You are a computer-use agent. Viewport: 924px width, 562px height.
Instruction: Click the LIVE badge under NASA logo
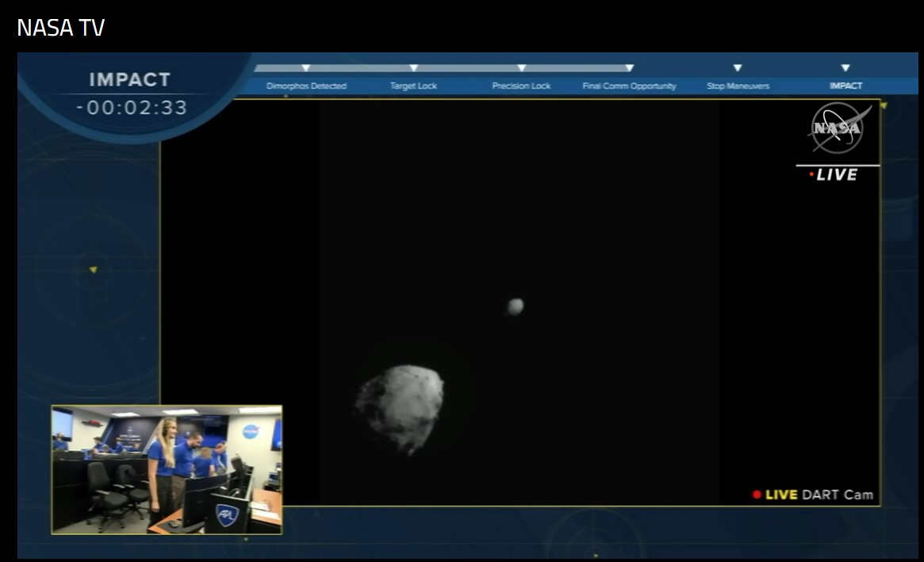pos(837,174)
